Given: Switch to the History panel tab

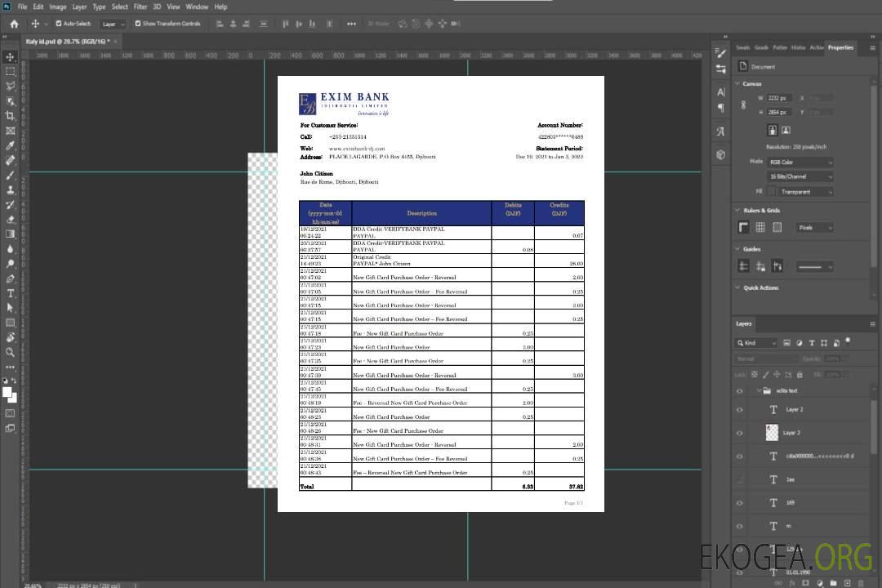Looking at the screenshot, I should point(798,47).
